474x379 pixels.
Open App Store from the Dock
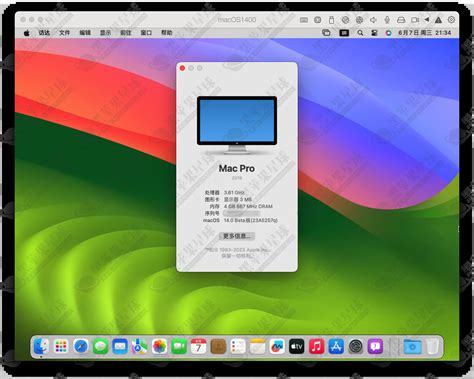point(336,347)
